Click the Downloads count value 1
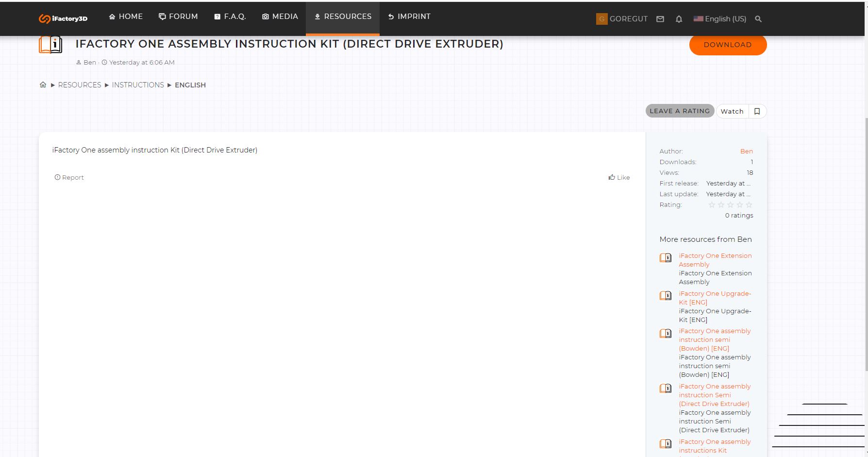The height and width of the screenshot is (457, 868). [751, 162]
